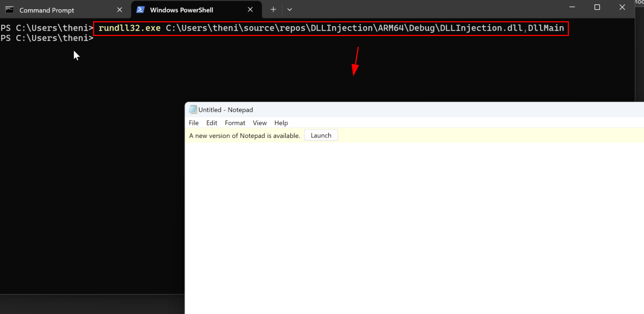Click the rundll32.exe command text
644x314 pixels.
point(130,28)
